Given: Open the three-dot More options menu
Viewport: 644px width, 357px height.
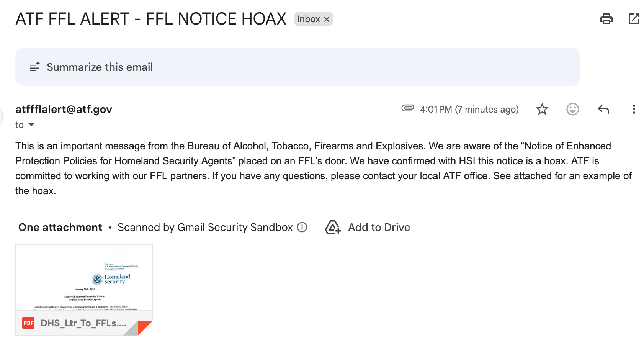Looking at the screenshot, I should pyautogui.click(x=634, y=110).
